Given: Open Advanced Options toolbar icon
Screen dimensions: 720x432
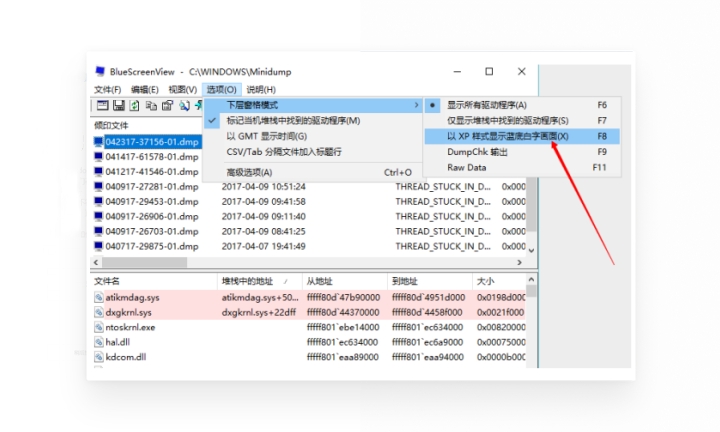Looking at the screenshot, I should coord(102,106).
